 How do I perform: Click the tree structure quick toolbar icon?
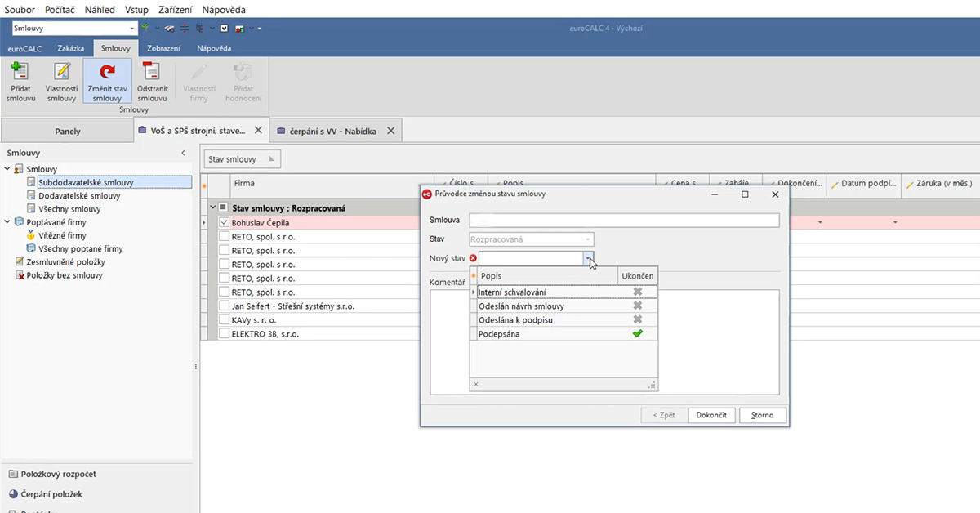pyautogui.click(x=199, y=29)
